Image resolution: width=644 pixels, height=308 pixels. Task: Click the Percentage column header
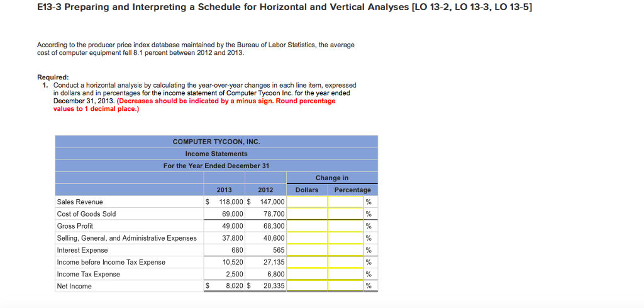tap(352, 190)
